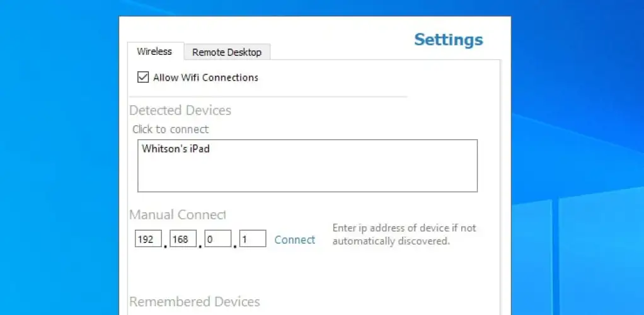Focus the first IP octet field showing 192
Screen dimensions: 644x315
pos(149,239)
